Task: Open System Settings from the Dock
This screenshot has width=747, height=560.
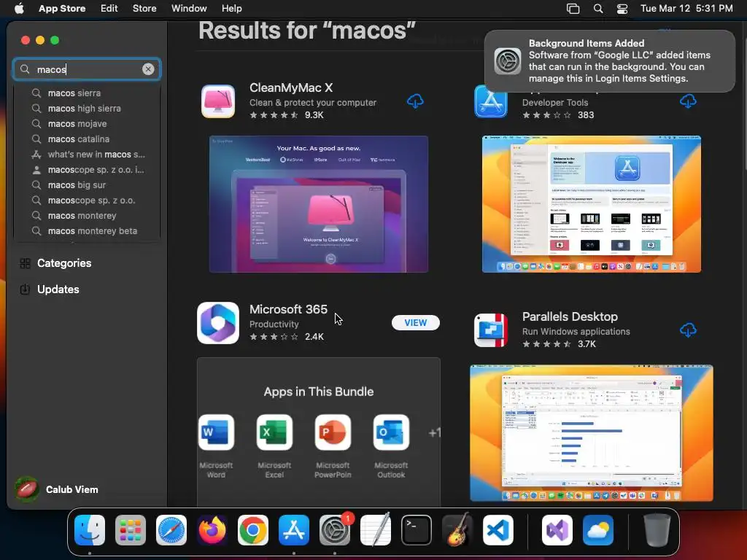Action: pyautogui.click(x=335, y=530)
